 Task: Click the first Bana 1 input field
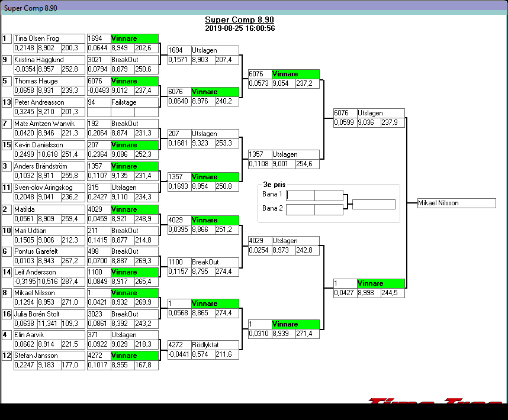pos(300,195)
